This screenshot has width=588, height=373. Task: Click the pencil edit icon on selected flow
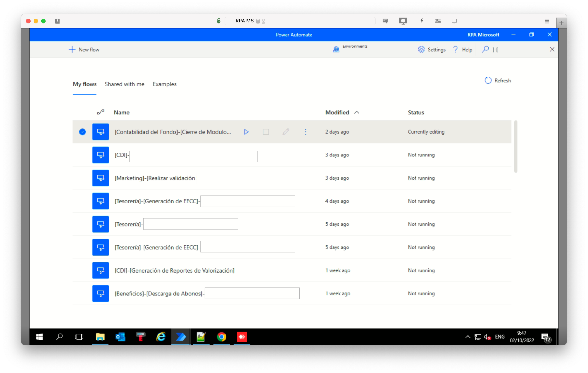pos(286,132)
